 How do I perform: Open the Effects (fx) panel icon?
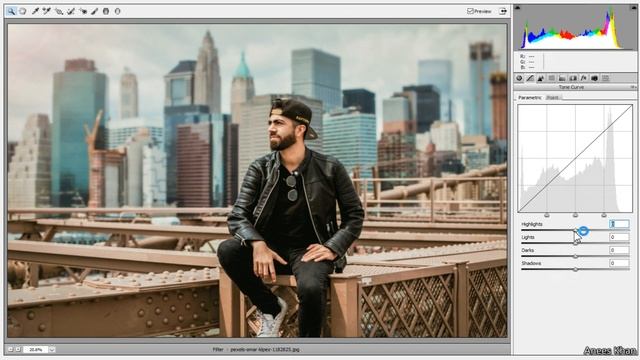pyautogui.click(x=584, y=78)
